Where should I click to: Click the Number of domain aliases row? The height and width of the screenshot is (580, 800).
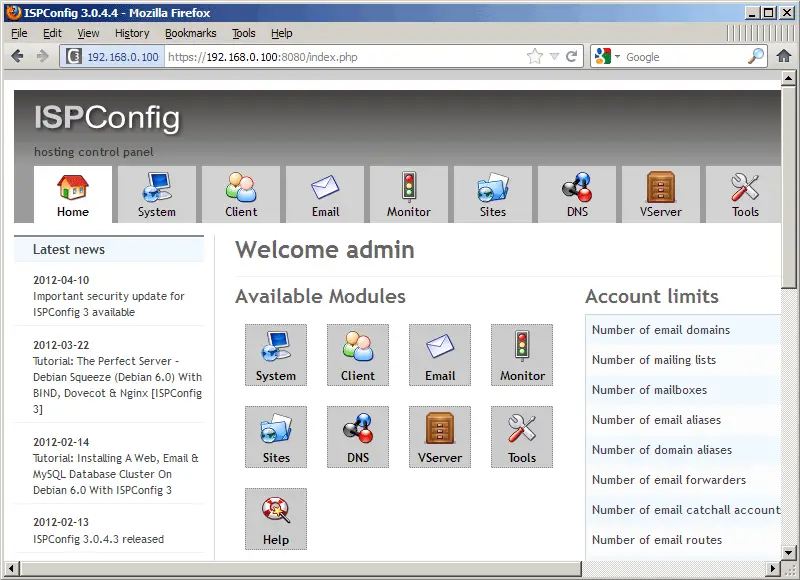(x=683, y=450)
